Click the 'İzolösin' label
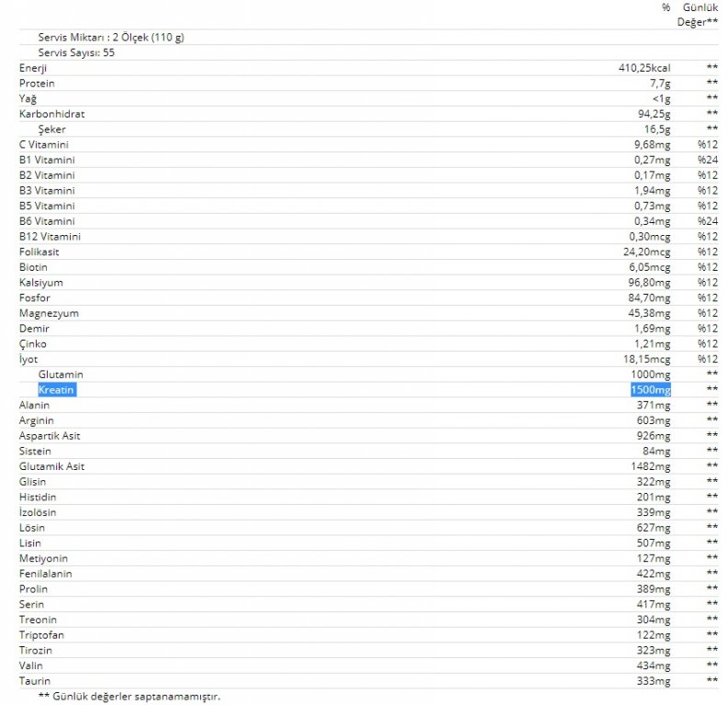 tap(37, 512)
